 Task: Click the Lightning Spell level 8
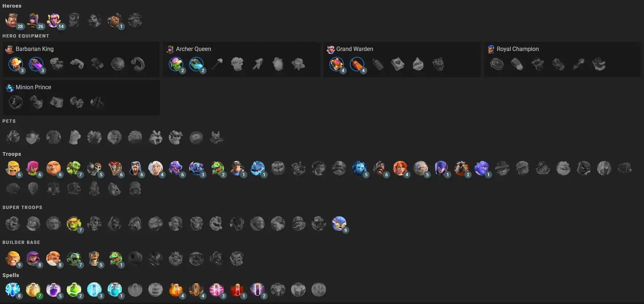pyautogui.click(x=13, y=289)
